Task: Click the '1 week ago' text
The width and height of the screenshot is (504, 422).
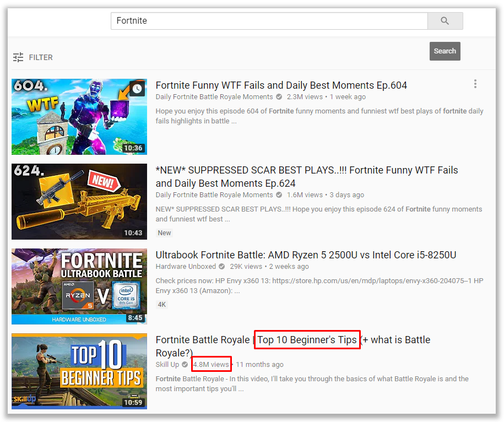Action: click(348, 97)
